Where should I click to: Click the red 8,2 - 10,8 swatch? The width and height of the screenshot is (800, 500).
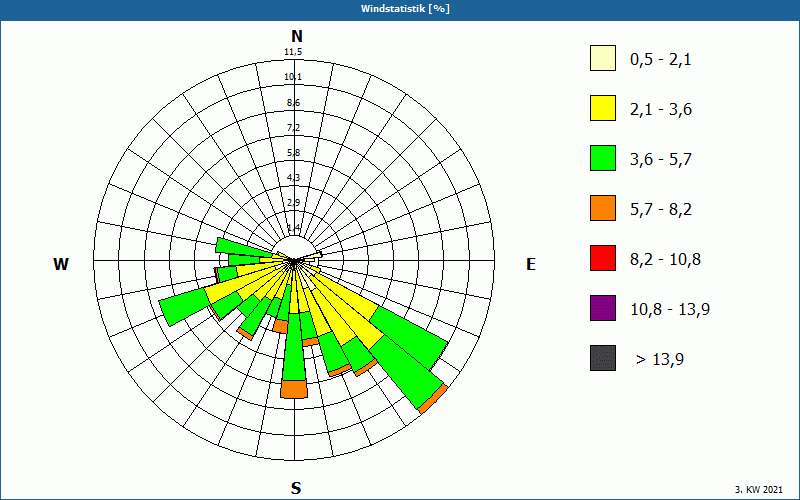[603, 258]
